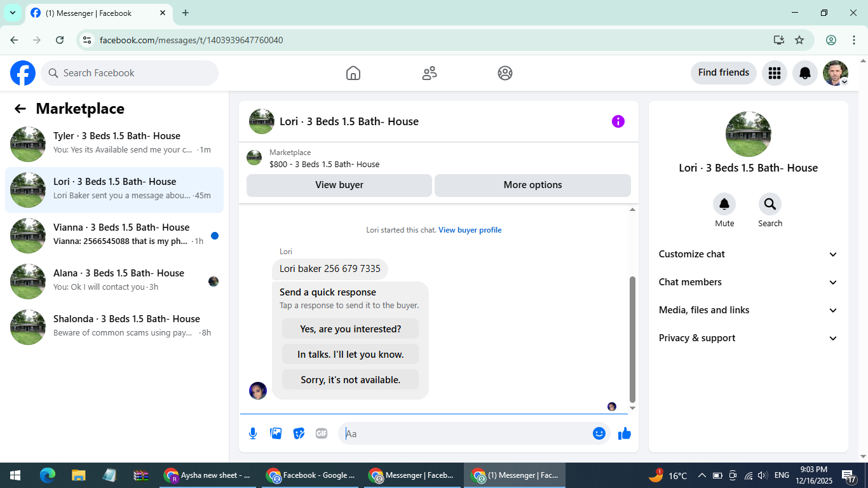This screenshot has height=488, width=868.
Task: Open the taskbar clock showing 9:03 PM
Action: coord(814,475)
